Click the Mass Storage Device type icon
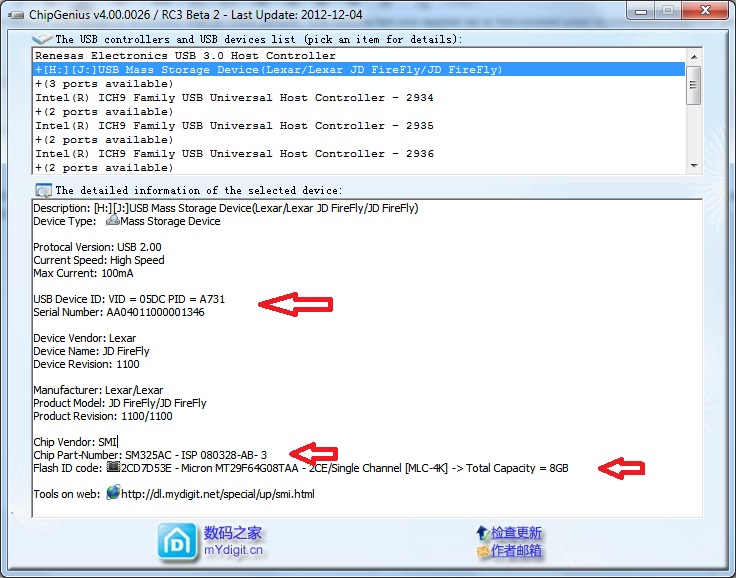This screenshot has width=736, height=578. tap(113, 220)
